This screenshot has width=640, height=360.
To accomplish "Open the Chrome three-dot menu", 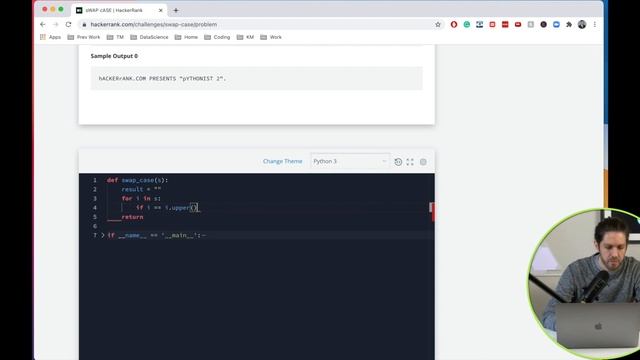I will (x=595, y=24).
